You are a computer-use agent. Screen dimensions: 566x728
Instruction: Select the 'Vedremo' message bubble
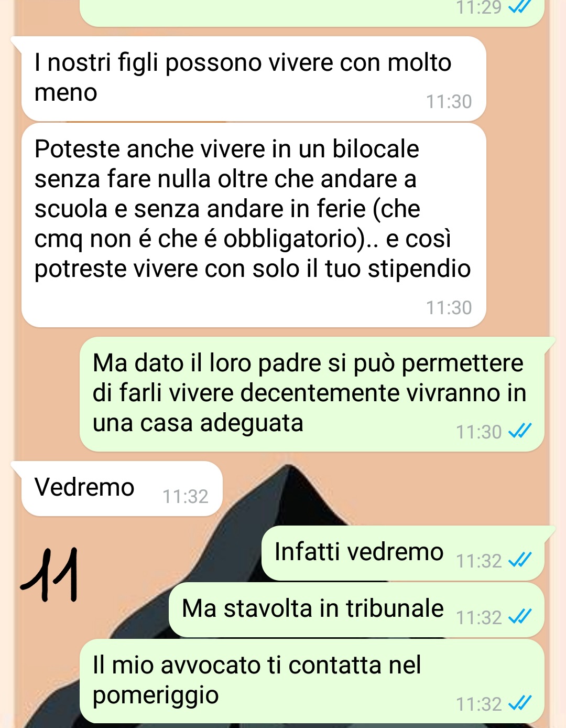coord(122,488)
